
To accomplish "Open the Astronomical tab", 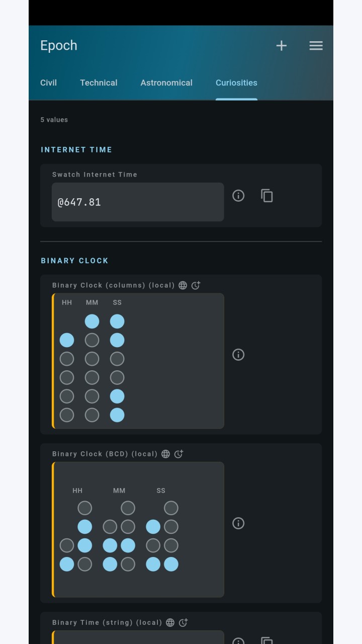I will 166,83.
